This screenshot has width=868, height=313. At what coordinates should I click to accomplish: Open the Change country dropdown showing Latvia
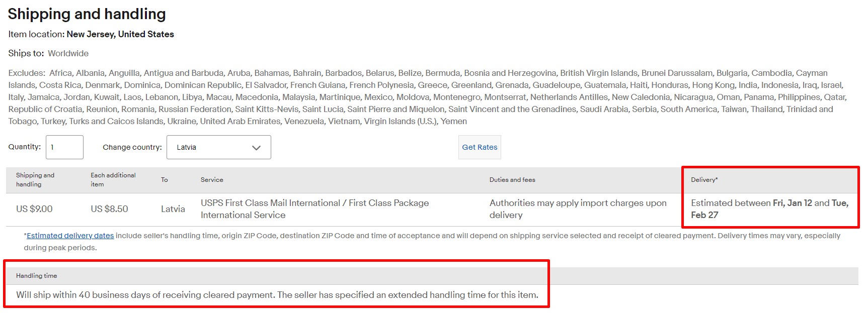(219, 147)
